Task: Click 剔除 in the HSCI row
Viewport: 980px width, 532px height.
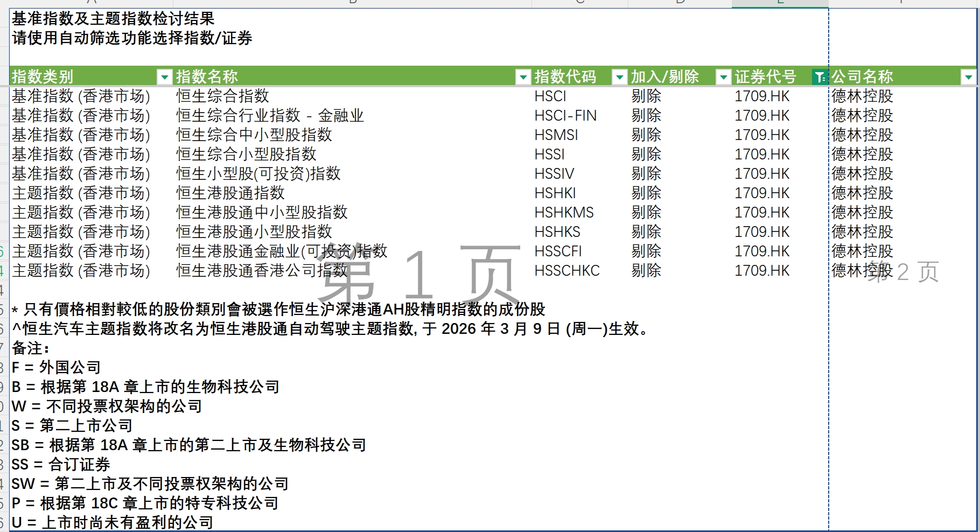Action: pyautogui.click(x=646, y=96)
